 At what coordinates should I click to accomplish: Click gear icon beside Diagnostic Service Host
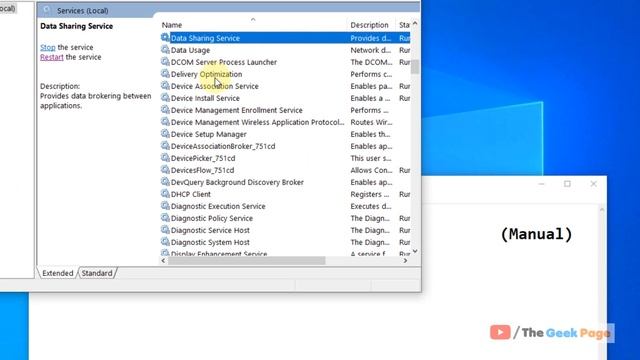click(165, 230)
